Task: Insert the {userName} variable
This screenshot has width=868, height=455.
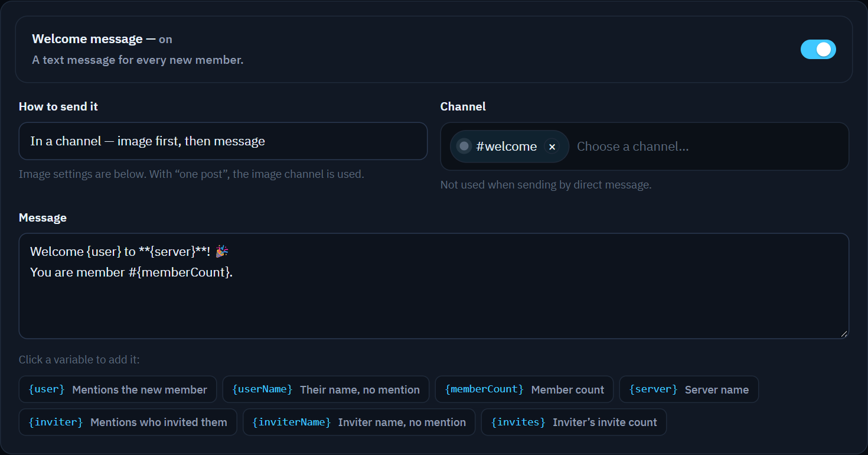Action: [x=326, y=389]
